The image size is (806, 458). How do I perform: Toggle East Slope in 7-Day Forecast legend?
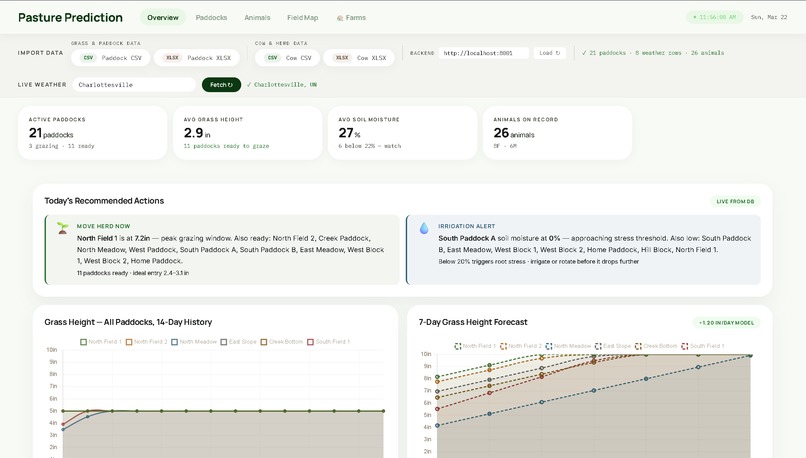point(612,346)
